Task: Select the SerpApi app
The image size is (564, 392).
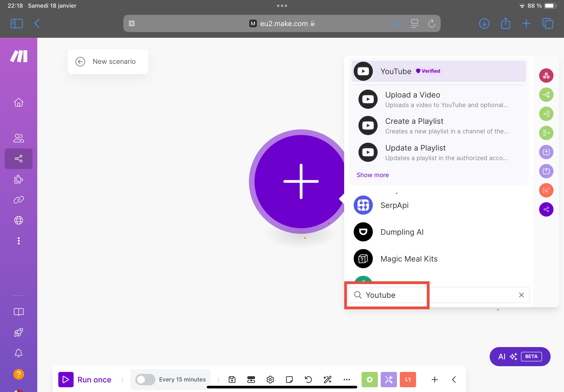Action: point(439,205)
